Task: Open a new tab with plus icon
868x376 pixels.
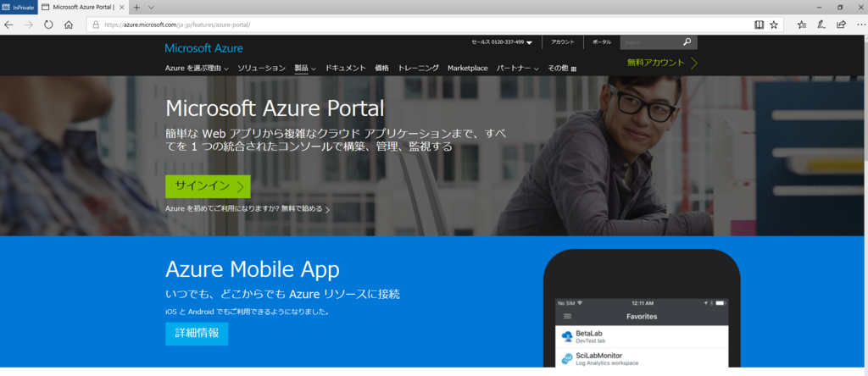Action: [136, 7]
